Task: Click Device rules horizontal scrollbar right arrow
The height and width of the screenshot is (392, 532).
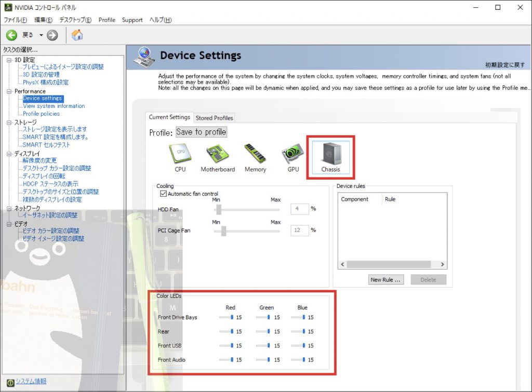Action: 443,264
